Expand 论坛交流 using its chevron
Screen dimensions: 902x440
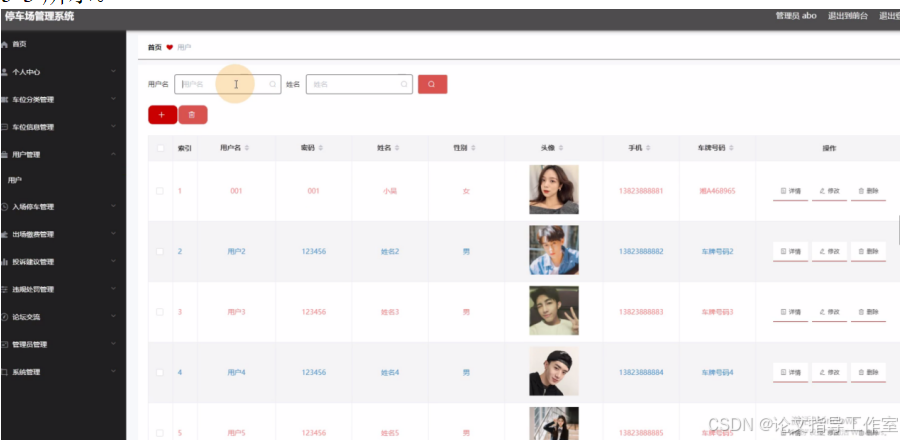(x=113, y=316)
